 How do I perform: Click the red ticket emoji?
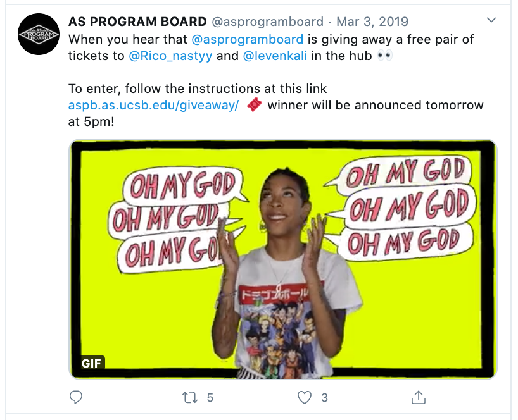255,105
